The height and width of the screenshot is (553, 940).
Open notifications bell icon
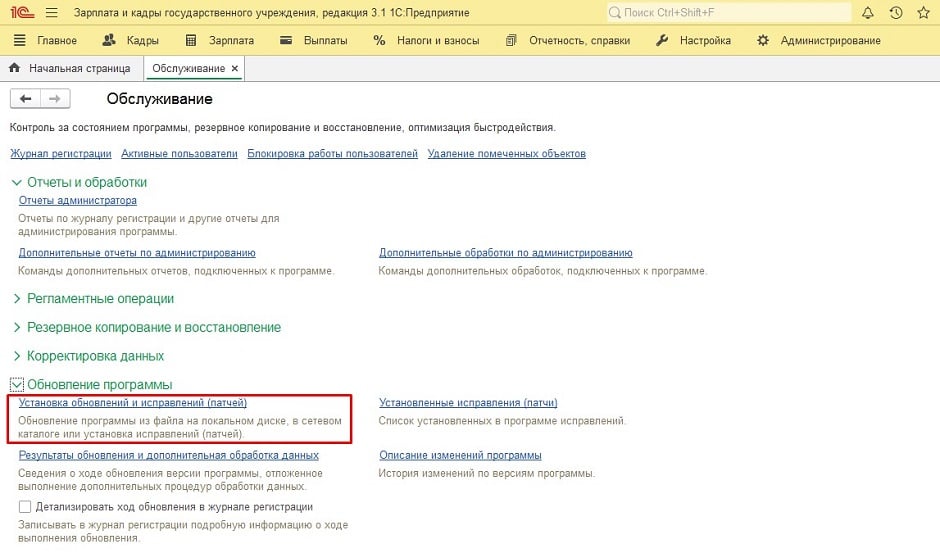coord(867,12)
